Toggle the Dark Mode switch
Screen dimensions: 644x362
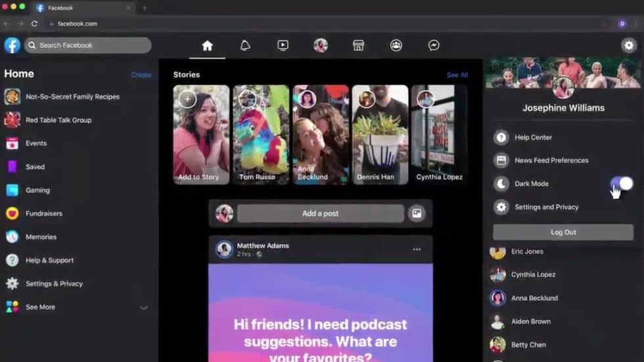622,183
